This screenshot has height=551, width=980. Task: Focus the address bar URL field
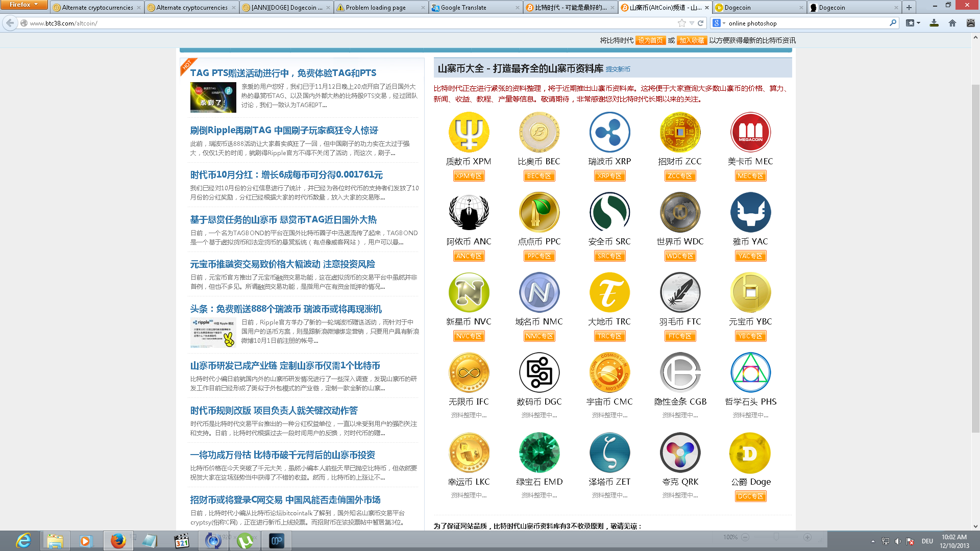click(x=352, y=23)
